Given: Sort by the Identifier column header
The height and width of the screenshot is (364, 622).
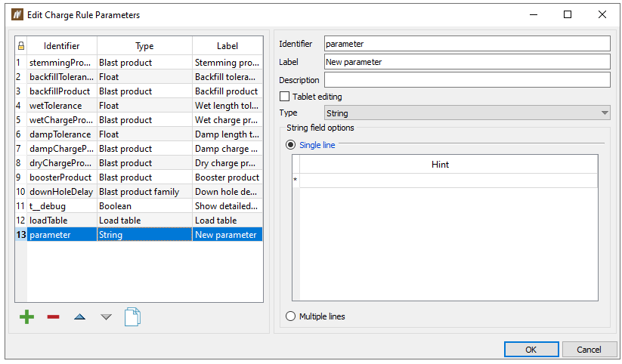Looking at the screenshot, I should (61, 46).
